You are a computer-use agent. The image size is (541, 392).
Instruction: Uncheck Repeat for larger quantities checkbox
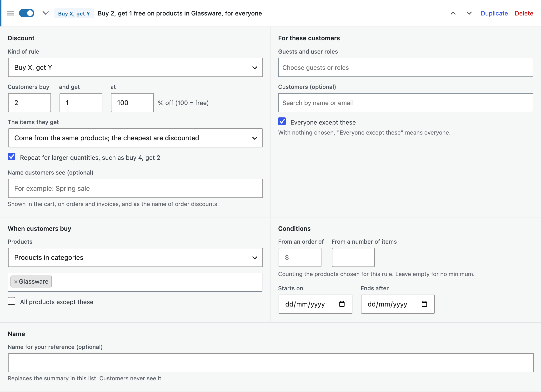tap(11, 157)
